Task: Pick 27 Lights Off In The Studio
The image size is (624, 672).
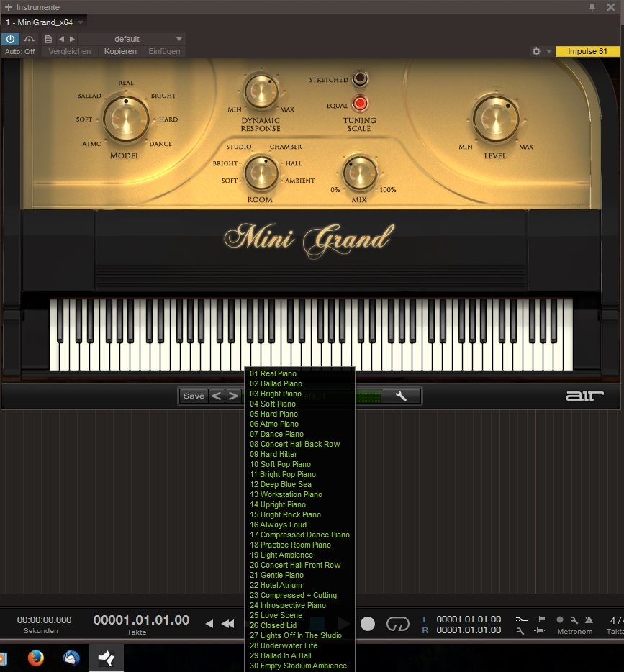Action: (x=296, y=635)
